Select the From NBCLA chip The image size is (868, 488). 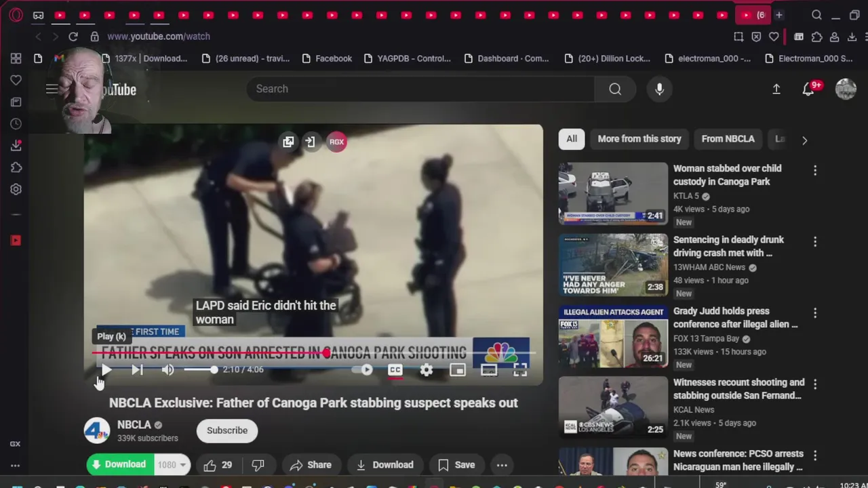[x=728, y=139]
